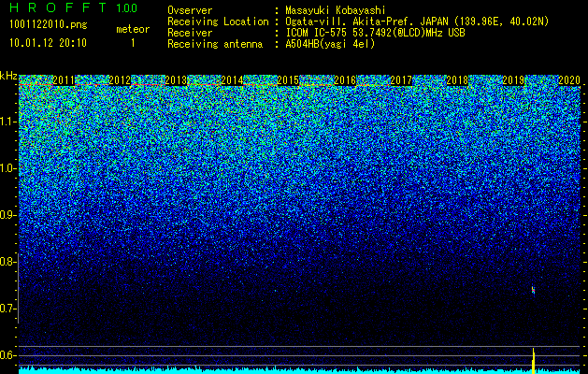
Task: Click the 2020 time marker
Action: point(569,79)
